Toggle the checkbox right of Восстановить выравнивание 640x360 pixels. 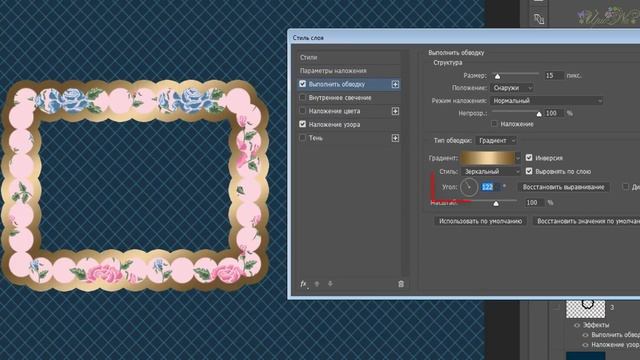(x=625, y=187)
